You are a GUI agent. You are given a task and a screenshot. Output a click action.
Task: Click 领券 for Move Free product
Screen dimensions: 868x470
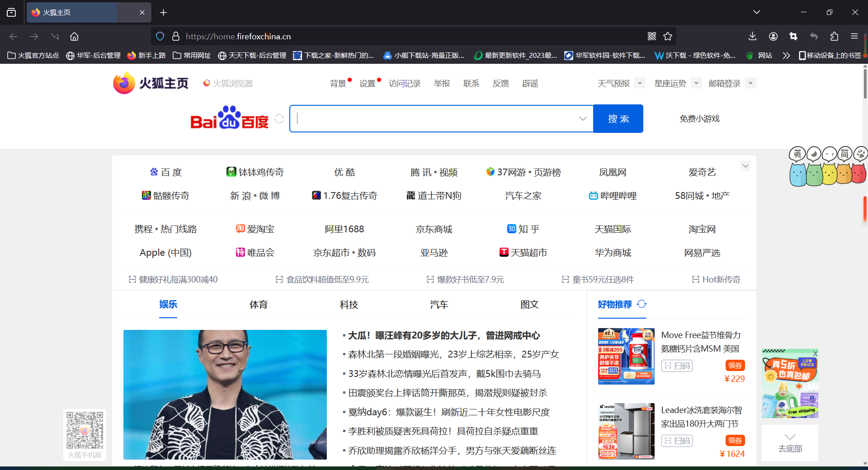735,366
